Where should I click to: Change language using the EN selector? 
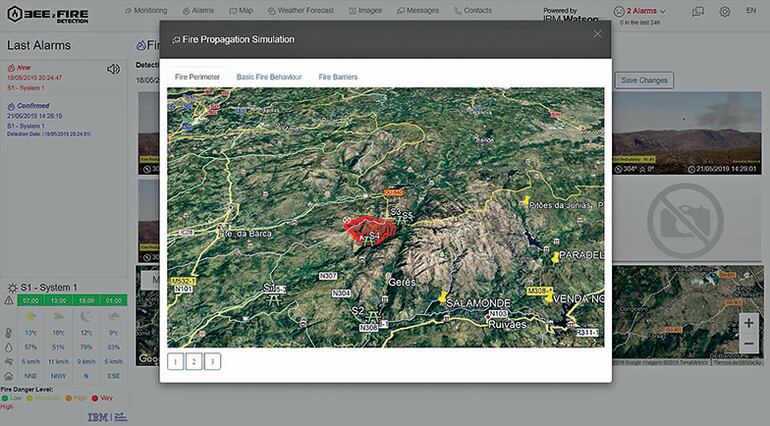(x=751, y=11)
